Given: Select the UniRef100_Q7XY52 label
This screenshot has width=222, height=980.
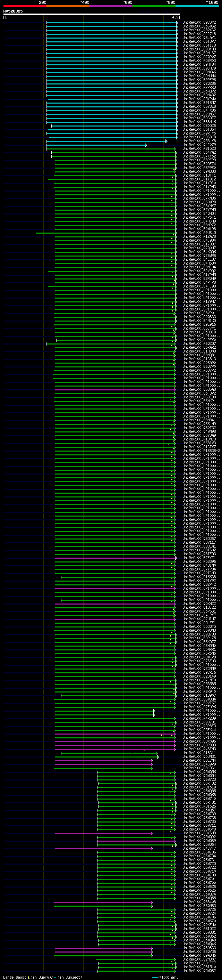Looking at the screenshot, I should (x=199, y=156).
